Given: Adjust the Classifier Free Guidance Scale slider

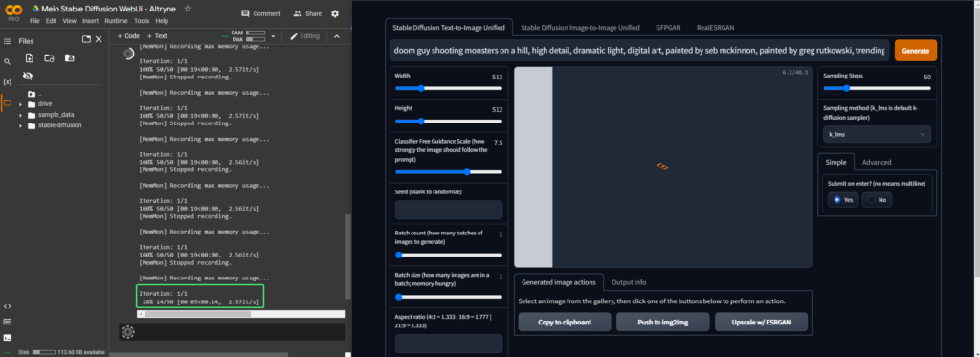Looking at the screenshot, I should (x=467, y=172).
